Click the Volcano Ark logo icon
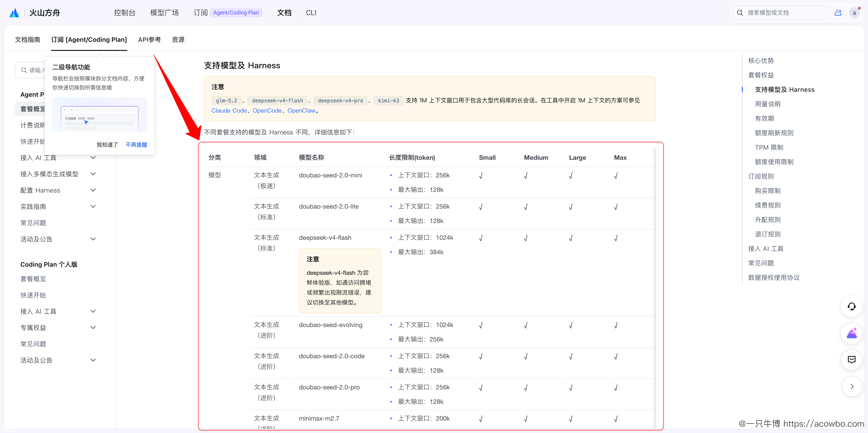868x433 pixels. (x=14, y=13)
